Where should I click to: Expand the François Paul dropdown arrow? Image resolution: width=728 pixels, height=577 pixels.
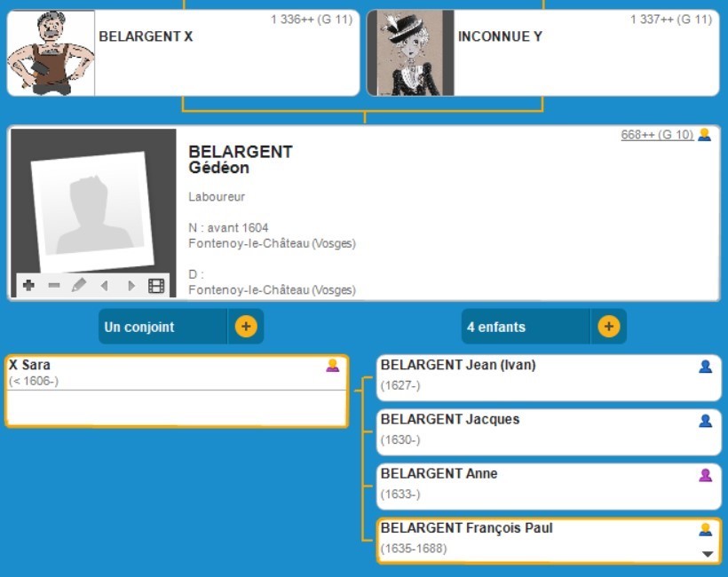[708, 554]
